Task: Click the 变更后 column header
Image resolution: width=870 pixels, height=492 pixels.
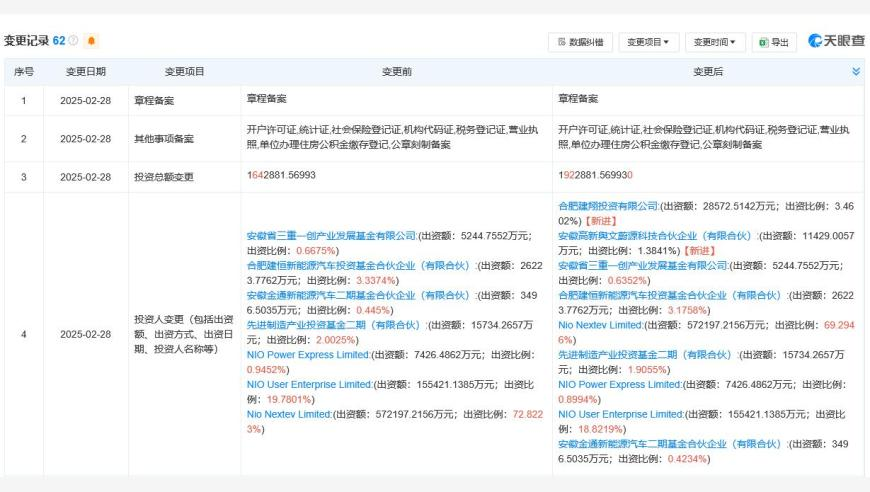Action: [708, 72]
